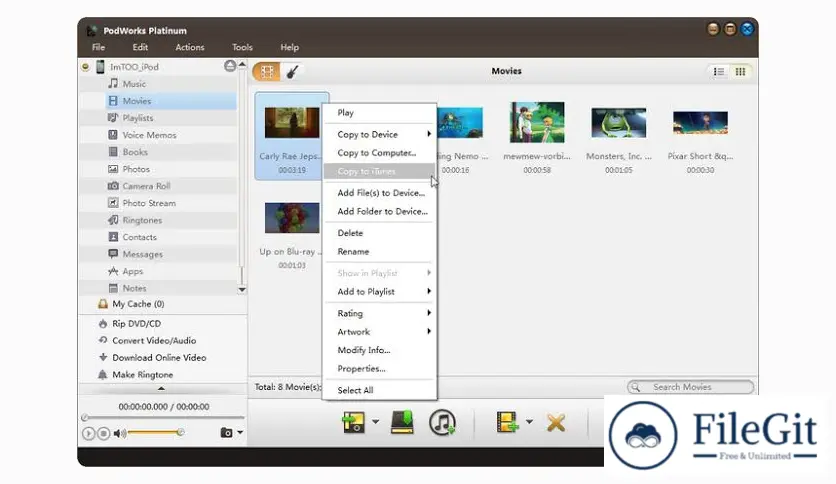The width and height of the screenshot is (836, 484).
Task: Choose Delete from the context menu
Action: [380, 233]
